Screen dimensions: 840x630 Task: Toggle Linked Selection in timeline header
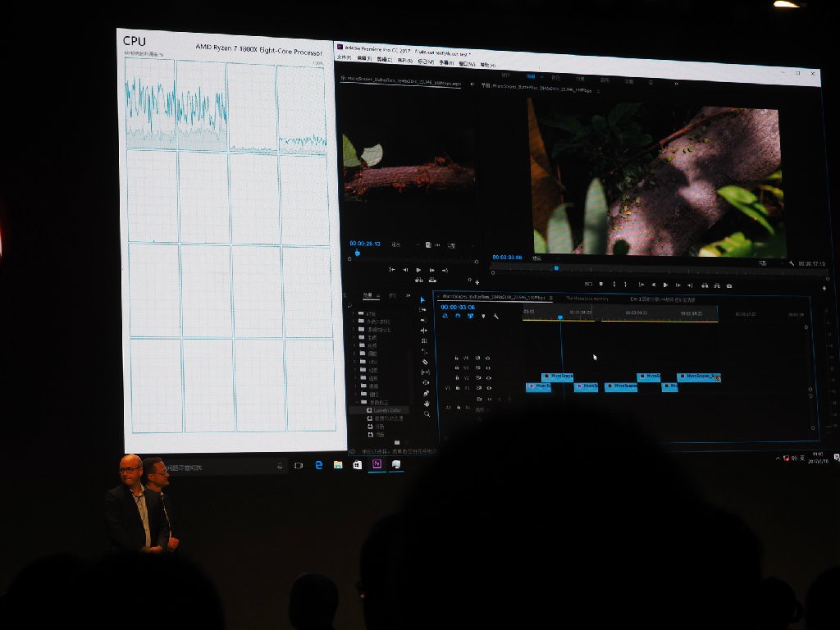tap(470, 316)
